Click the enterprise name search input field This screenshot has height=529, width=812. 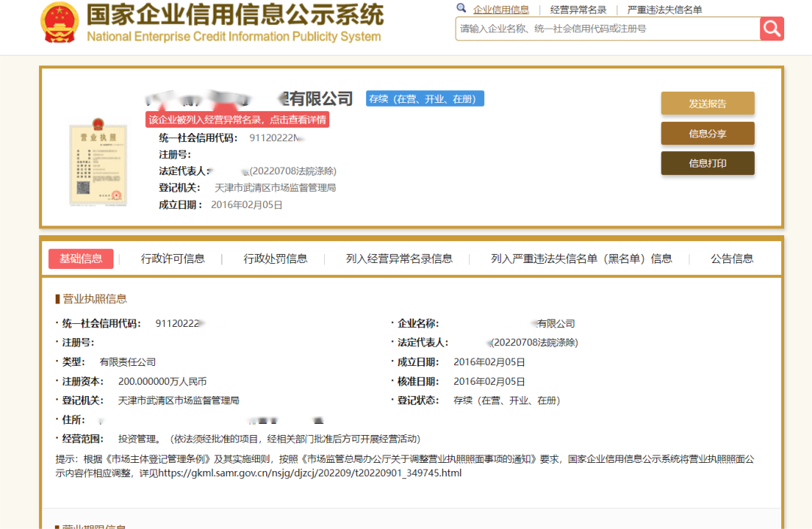pos(607,29)
